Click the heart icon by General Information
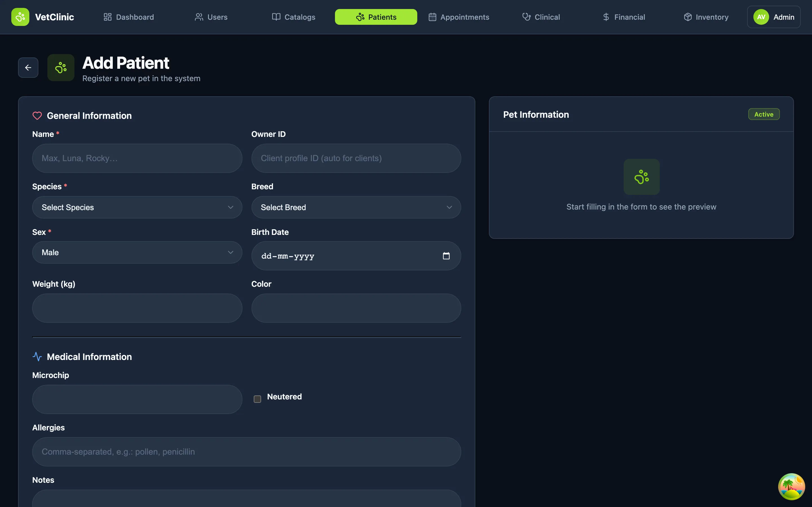Image resolution: width=812 pixels, height=507 pixels. tap(37, 116)
